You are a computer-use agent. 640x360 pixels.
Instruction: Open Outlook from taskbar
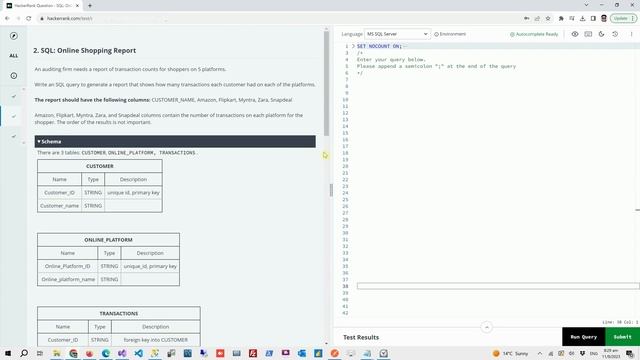(x=302, y=353)
